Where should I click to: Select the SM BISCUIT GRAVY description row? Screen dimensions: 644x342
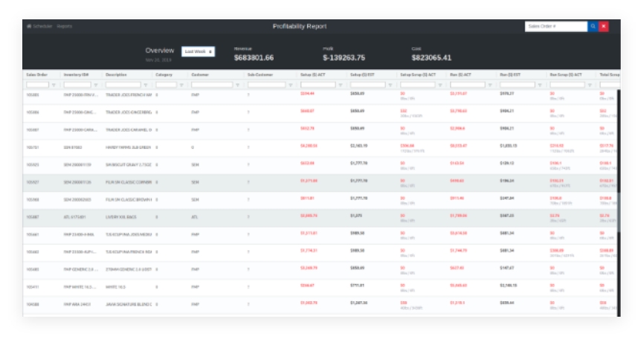click(320, 166)
